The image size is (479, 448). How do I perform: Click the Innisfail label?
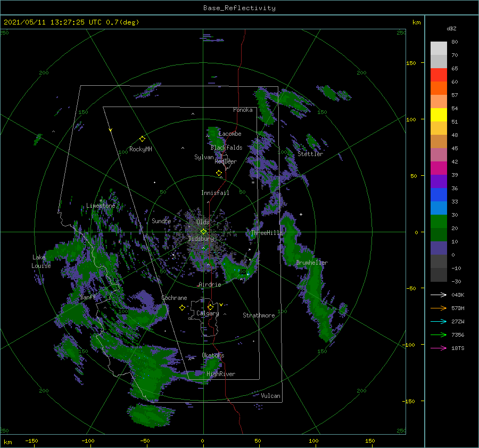tap(215, 193)
